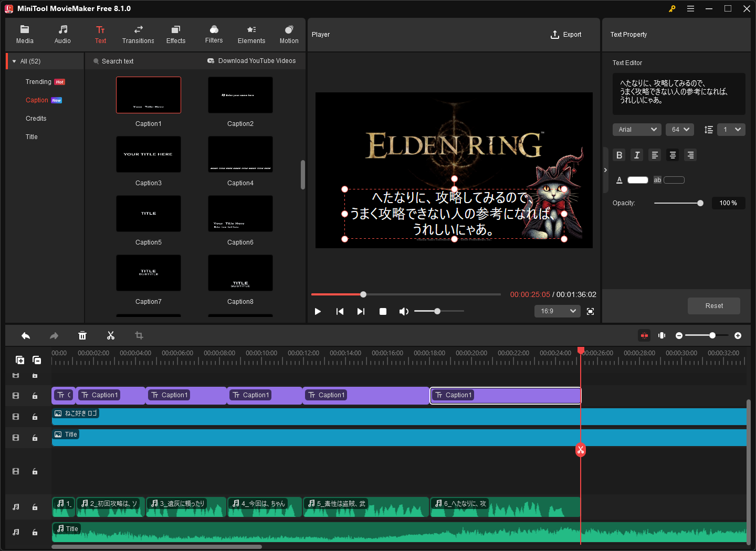Pick the white text color swatch
The height and width of the screenshot is (551, 756).
coord(638,180)
